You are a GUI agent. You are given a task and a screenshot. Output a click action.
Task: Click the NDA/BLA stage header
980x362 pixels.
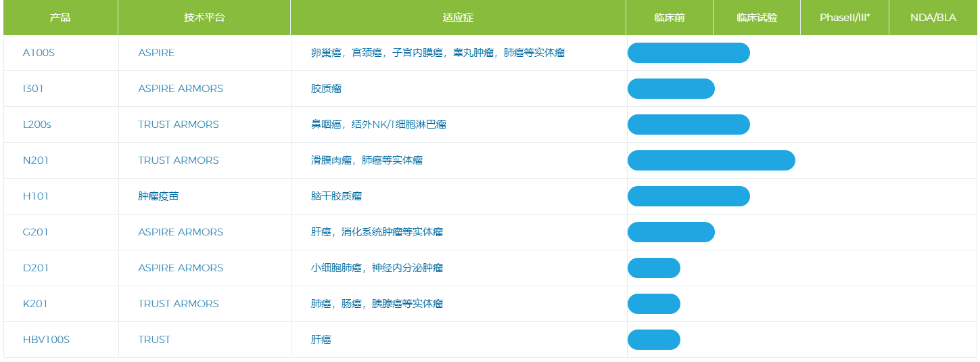[933, 18]
